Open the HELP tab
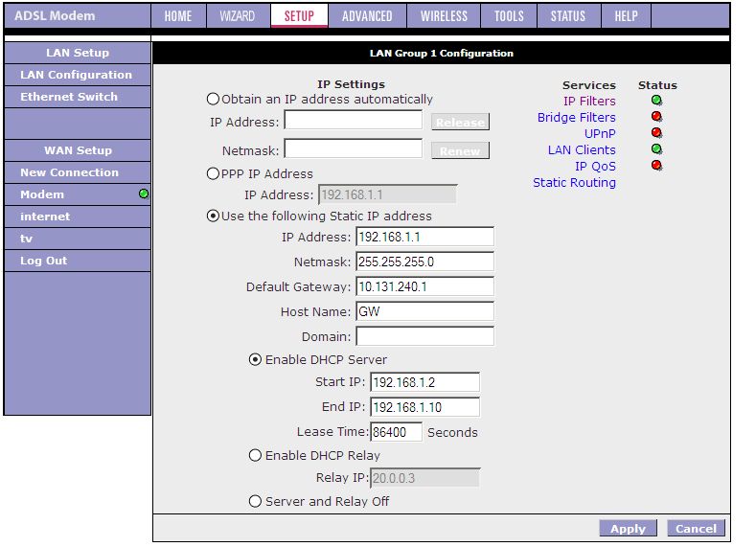Viewport: 756px width, 547px height. click(x=627, y=16)
